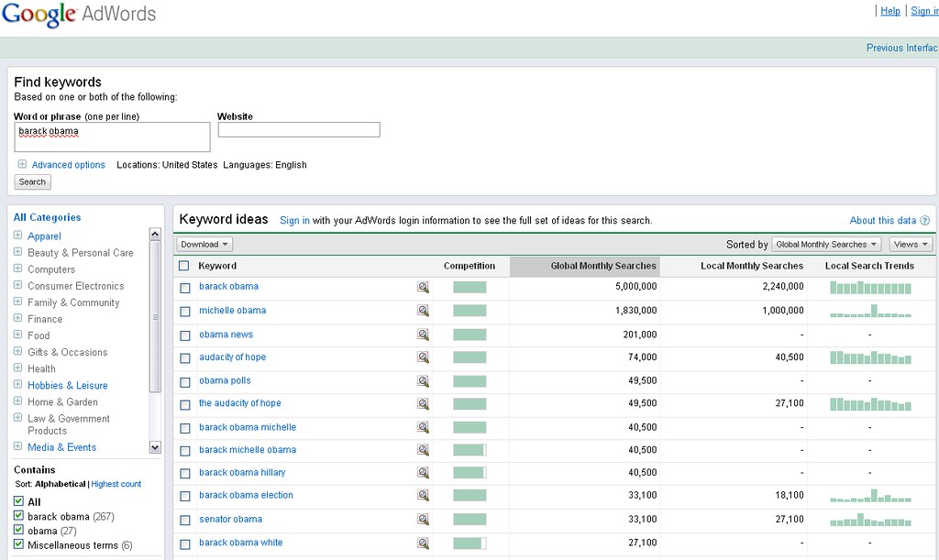Screen dimensions: 939x560
Task: Open the Sorted by Global Monthly Searches dropdown
Action: [826, 244]
